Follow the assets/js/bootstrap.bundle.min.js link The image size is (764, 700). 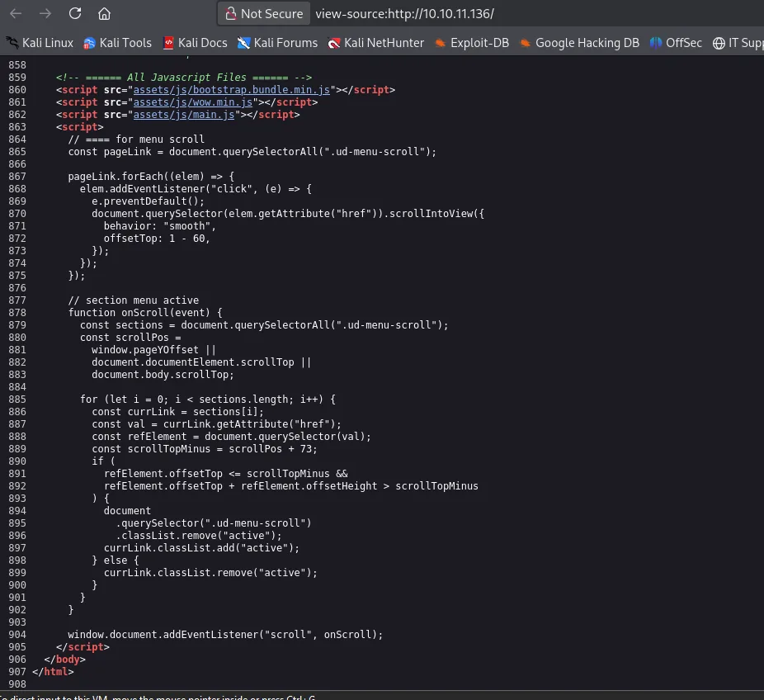232,90
